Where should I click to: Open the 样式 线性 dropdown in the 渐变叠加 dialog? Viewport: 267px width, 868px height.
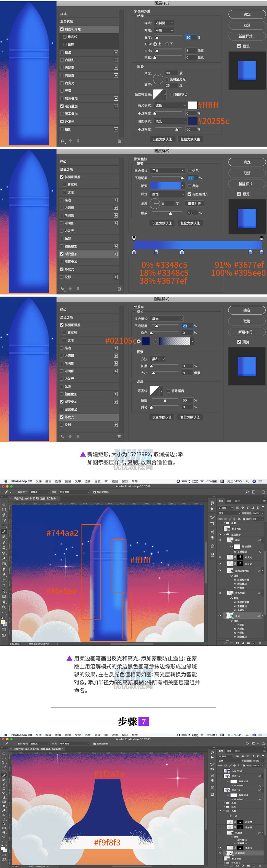point(168,194)
